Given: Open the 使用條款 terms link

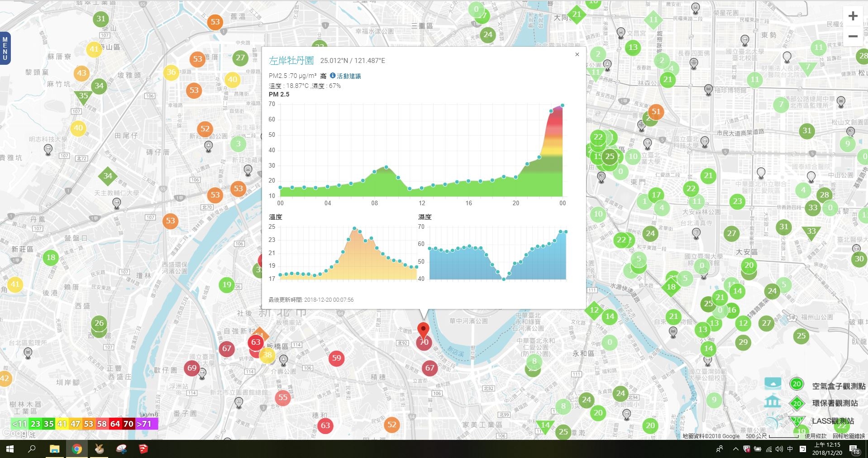Looking at the screenshot, I should 816,436.
